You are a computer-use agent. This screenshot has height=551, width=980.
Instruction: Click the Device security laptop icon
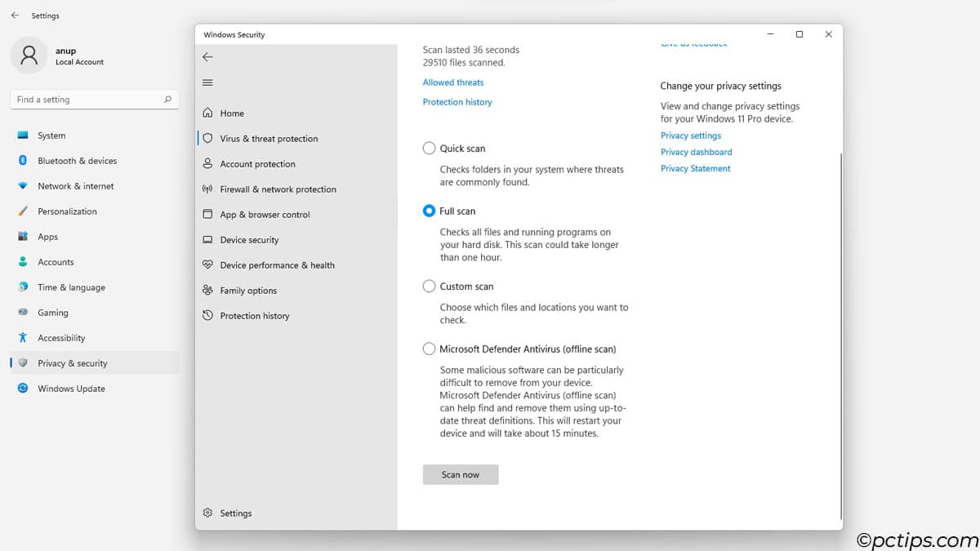[x=207, y=240]
